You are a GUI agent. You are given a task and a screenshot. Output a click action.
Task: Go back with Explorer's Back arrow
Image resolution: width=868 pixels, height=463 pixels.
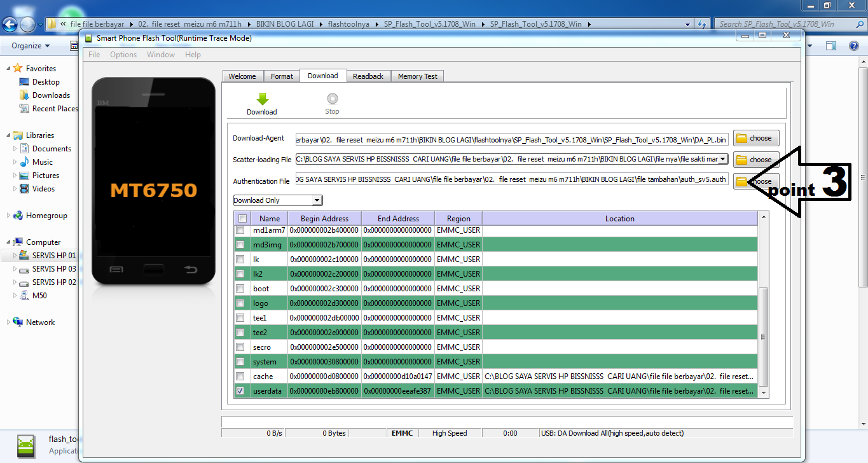pos(10,24)
